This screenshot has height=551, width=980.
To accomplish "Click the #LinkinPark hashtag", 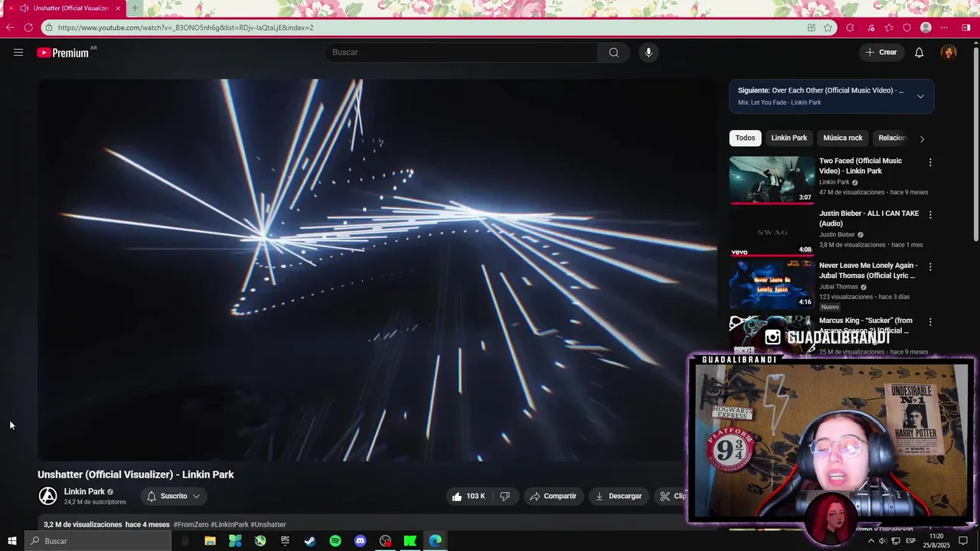I will [230, 524].
